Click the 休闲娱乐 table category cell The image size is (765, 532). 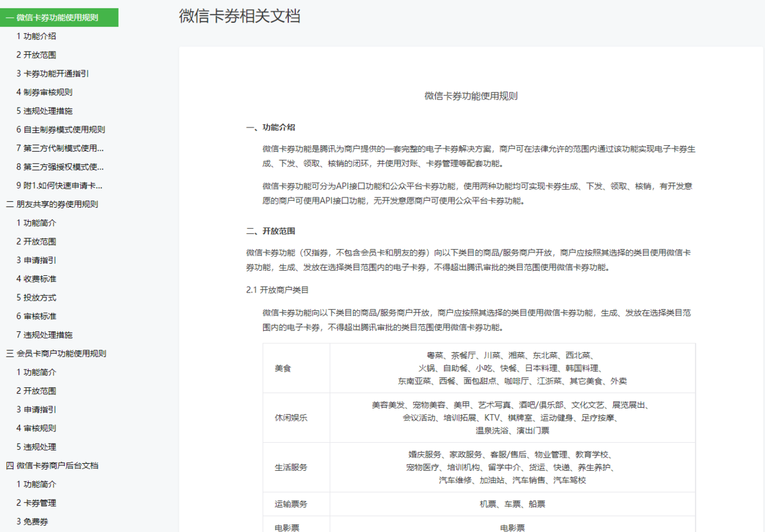coord(296,417)
